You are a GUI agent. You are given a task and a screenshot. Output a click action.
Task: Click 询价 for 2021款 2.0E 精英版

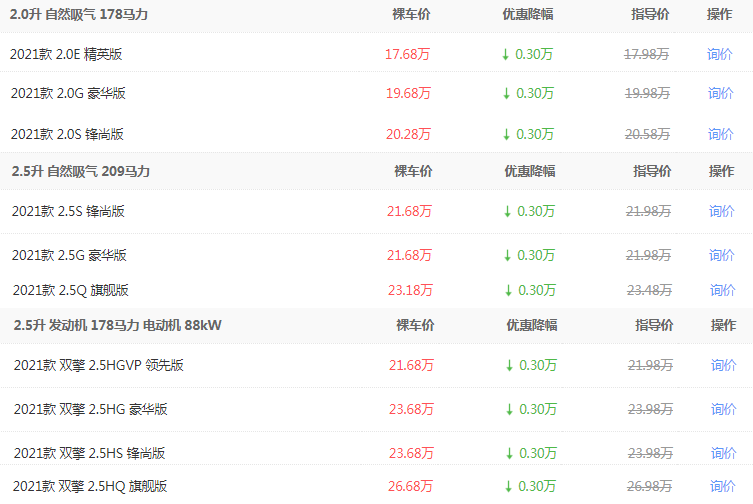[x=720, y=54]
